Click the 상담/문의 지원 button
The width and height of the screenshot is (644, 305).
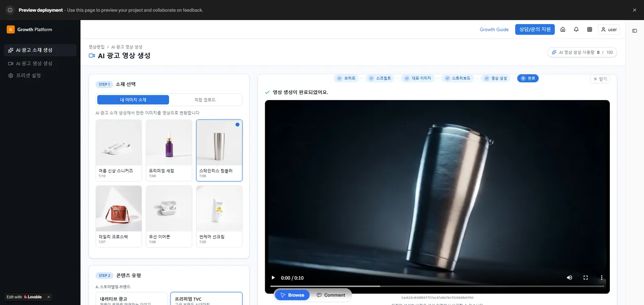pos(535,29)
